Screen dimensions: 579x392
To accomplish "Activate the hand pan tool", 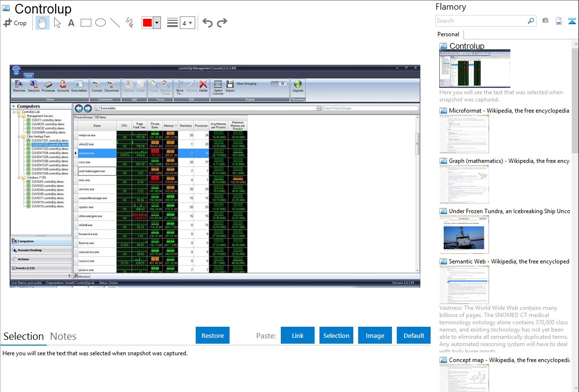I will point(42,23).
